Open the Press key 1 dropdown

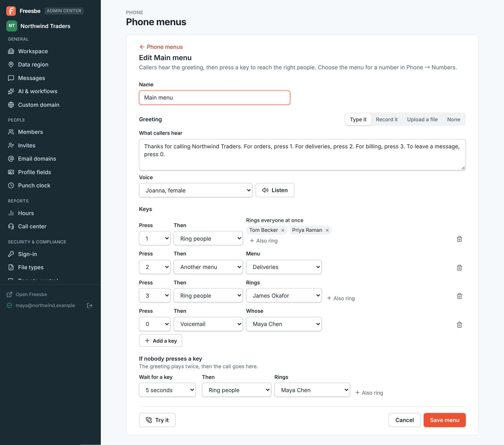pos(155,238)
